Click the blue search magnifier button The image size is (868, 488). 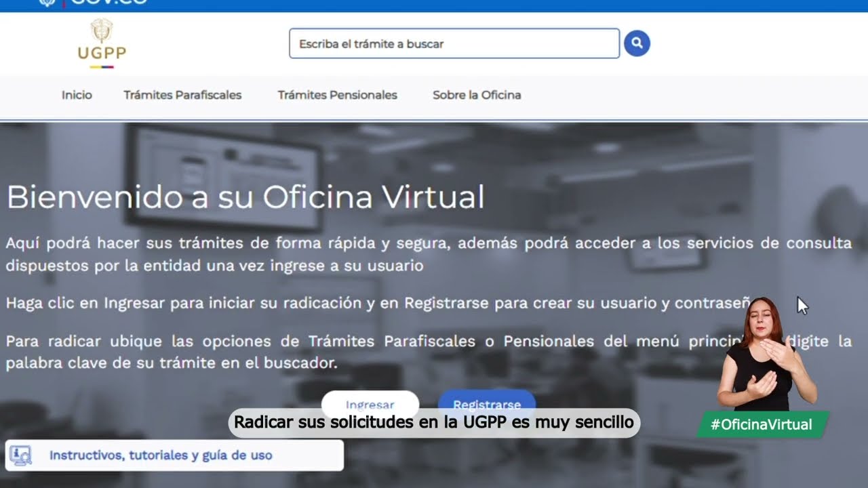(x=637, y=43)
